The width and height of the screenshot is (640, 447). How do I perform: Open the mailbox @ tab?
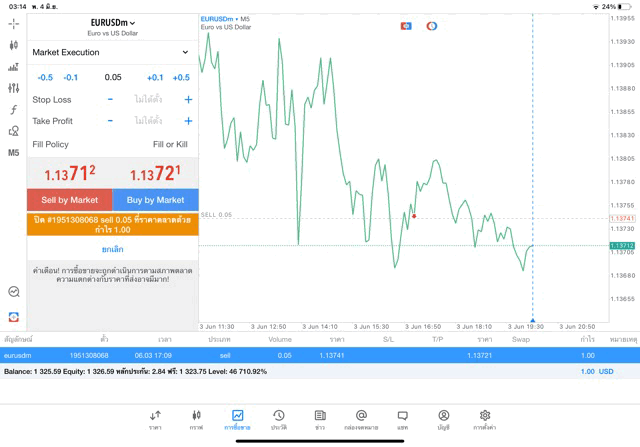(x=361, y=419)
